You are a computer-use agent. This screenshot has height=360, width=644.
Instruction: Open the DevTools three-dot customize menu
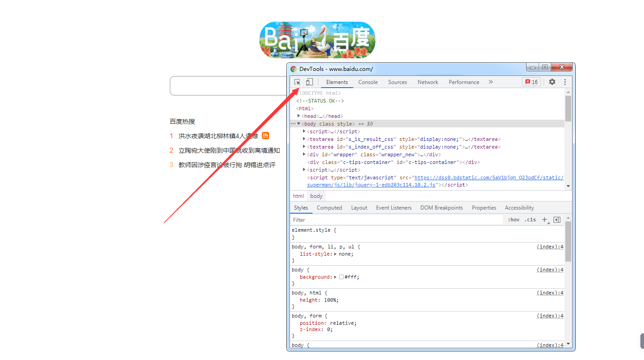565,82
